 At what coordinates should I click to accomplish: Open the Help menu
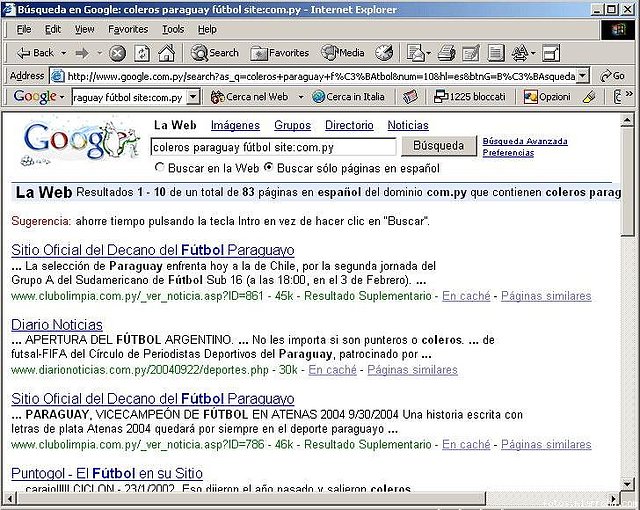tap(207, 29)
